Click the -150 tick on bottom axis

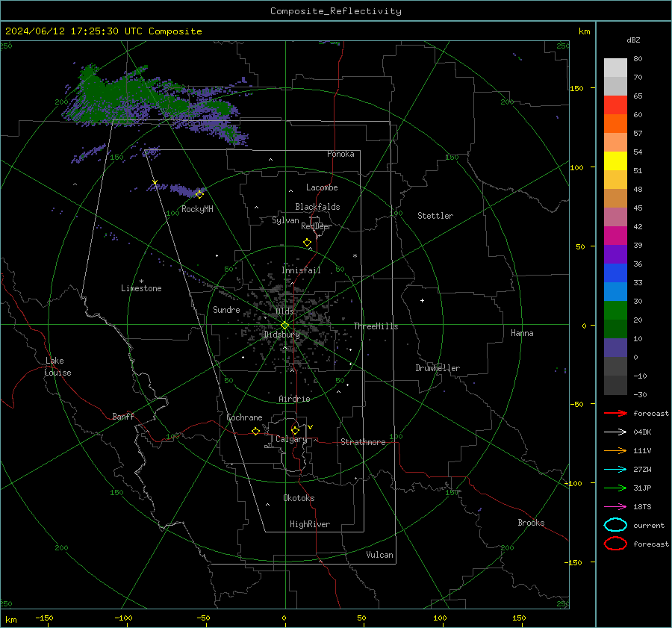[44, 618]
